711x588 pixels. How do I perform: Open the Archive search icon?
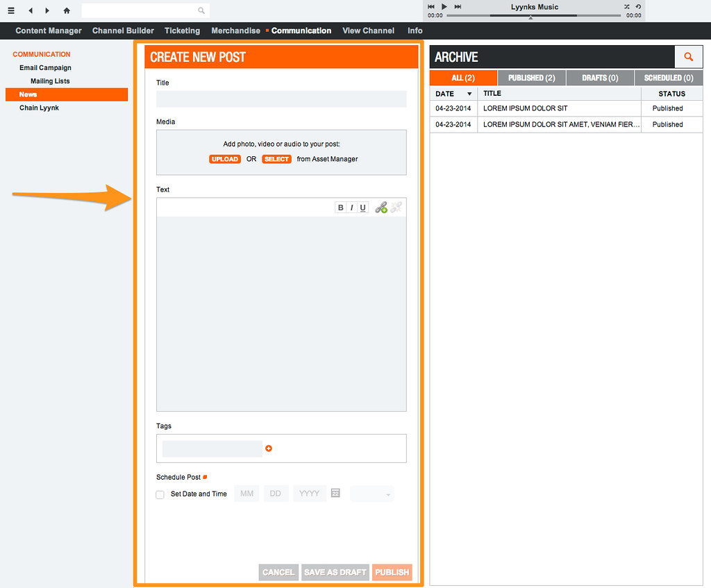click(688, 57)
